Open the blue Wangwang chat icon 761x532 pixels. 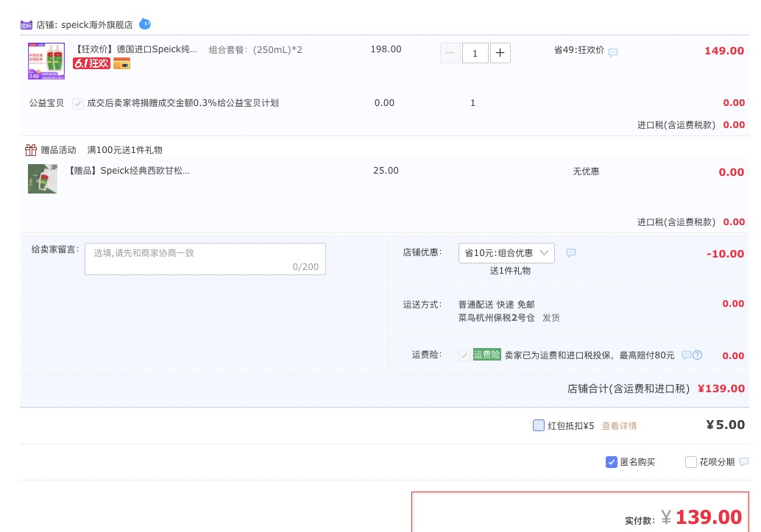coord(145,24)
